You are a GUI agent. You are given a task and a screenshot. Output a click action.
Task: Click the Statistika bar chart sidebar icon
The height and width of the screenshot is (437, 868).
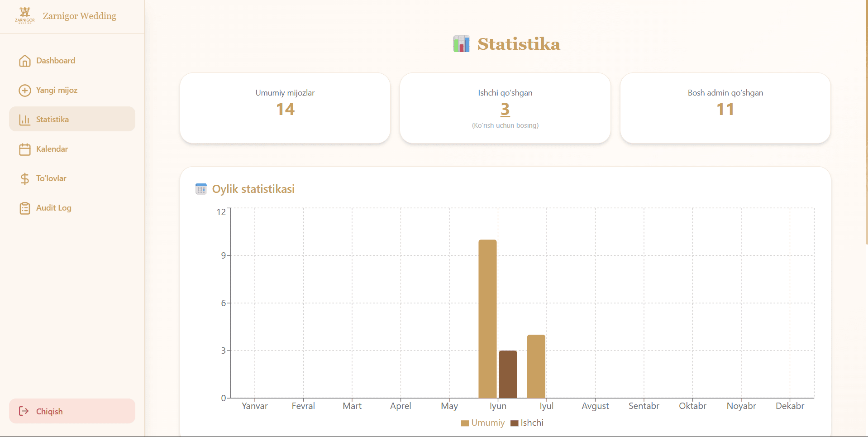25,120
